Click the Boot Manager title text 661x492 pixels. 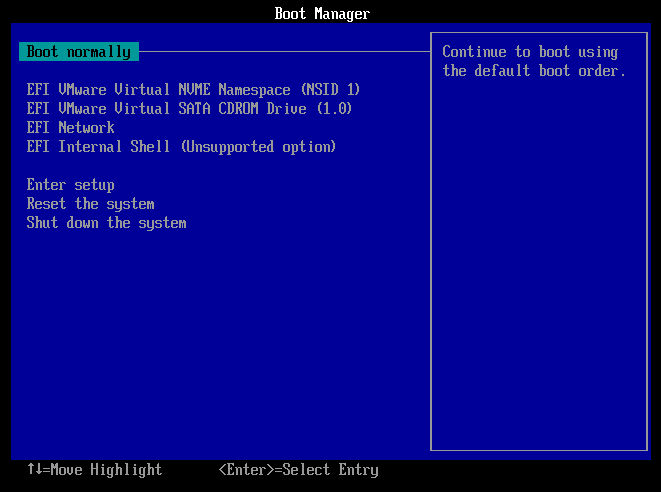322,13
